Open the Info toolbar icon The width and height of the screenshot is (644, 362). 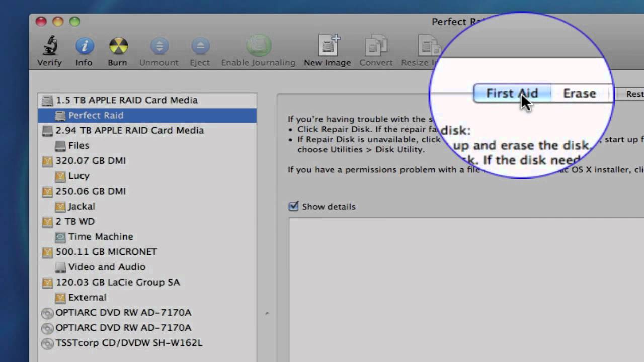84,46
